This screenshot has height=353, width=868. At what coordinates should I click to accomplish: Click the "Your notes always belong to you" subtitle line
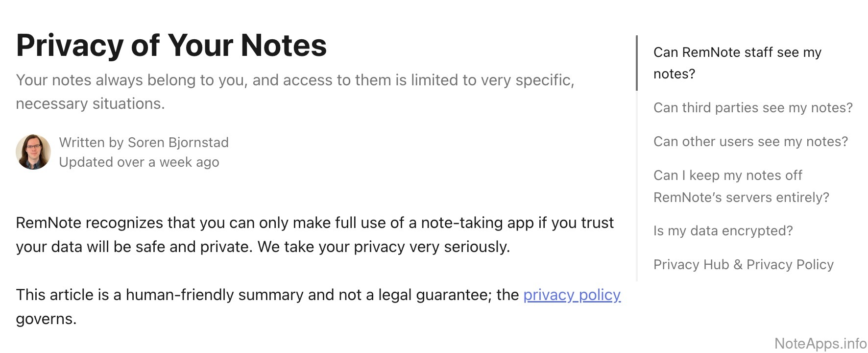(294, 80)
